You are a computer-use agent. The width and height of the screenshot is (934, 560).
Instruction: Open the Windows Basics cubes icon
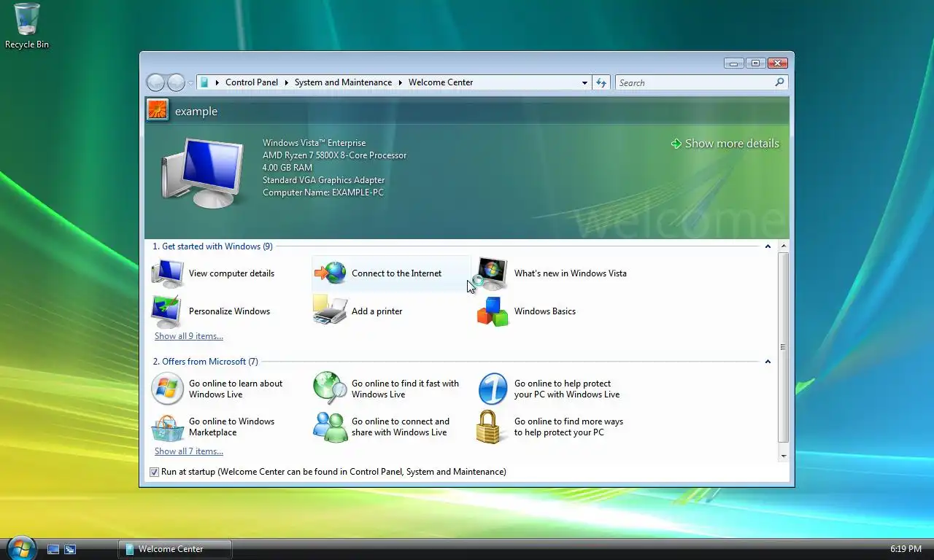493,311
